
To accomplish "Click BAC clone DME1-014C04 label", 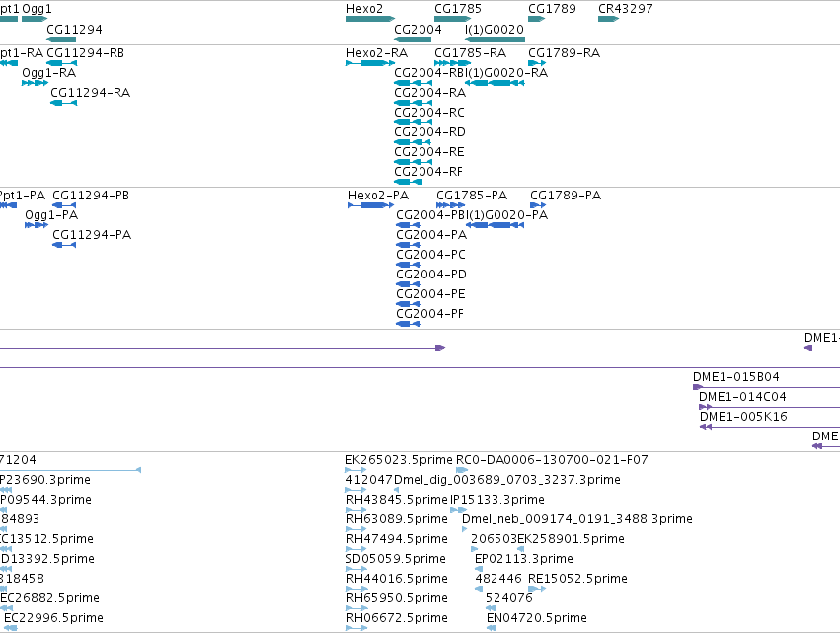I will coord(742,397).
